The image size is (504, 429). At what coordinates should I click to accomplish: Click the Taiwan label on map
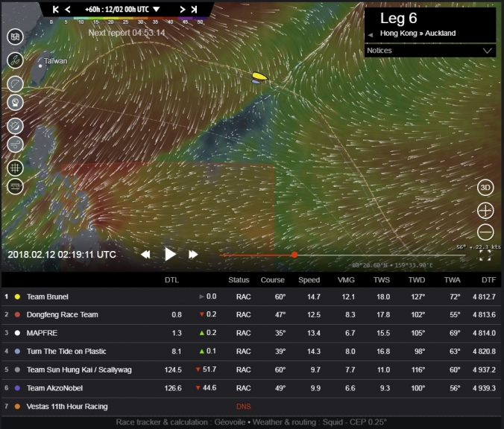click(x=55, y=61)
